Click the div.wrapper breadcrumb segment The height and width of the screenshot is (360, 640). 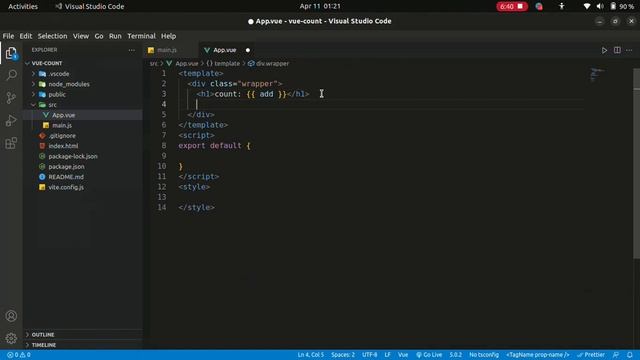pyautogui.click(x=268, y=64)
